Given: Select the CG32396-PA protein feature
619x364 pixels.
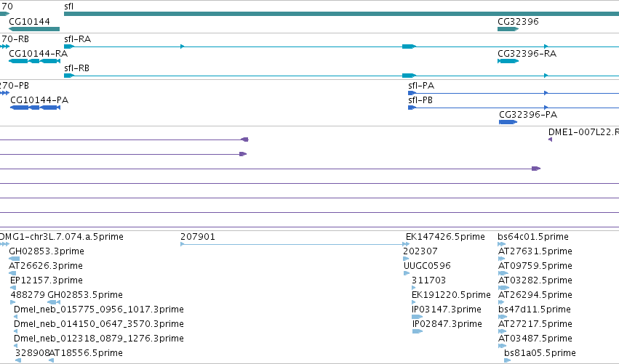Looking at the screenshot, I should click(508, 122).
